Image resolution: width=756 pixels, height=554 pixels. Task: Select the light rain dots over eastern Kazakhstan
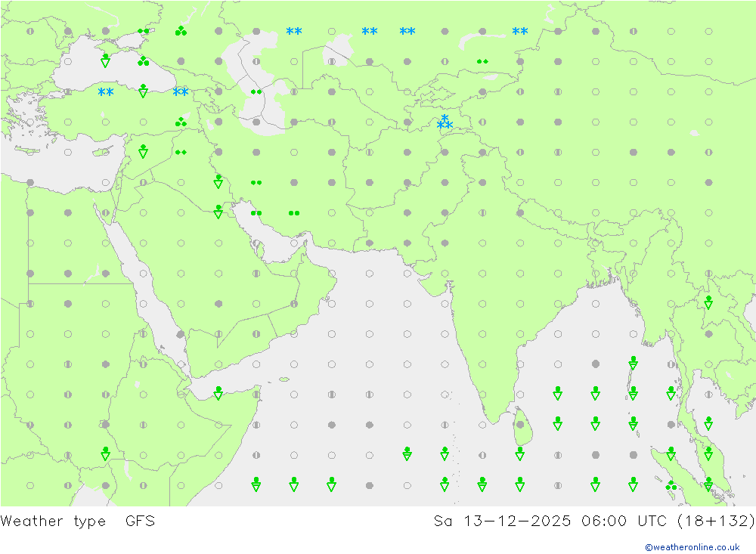tap(482, 61)
